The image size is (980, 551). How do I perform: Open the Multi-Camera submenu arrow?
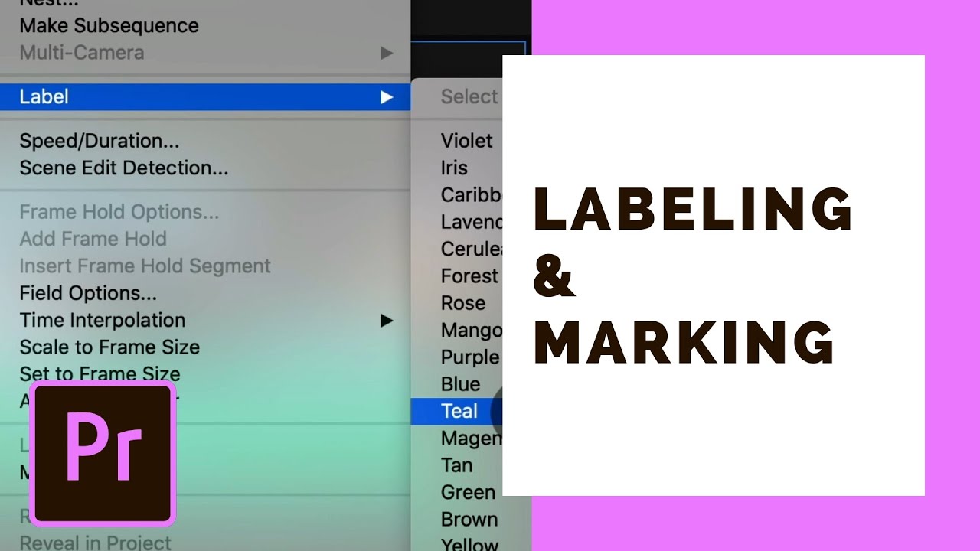pos(387,53)
